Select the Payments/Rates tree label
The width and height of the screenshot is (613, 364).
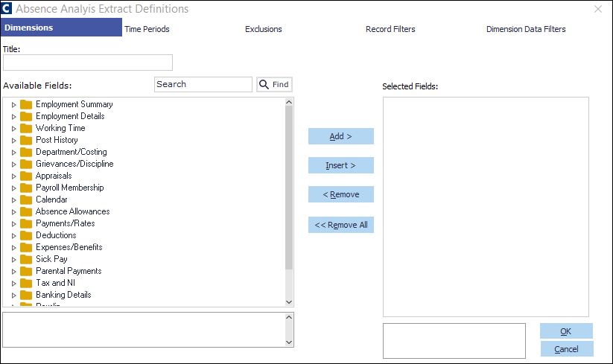pyautogui.click(x=66, y=223)
